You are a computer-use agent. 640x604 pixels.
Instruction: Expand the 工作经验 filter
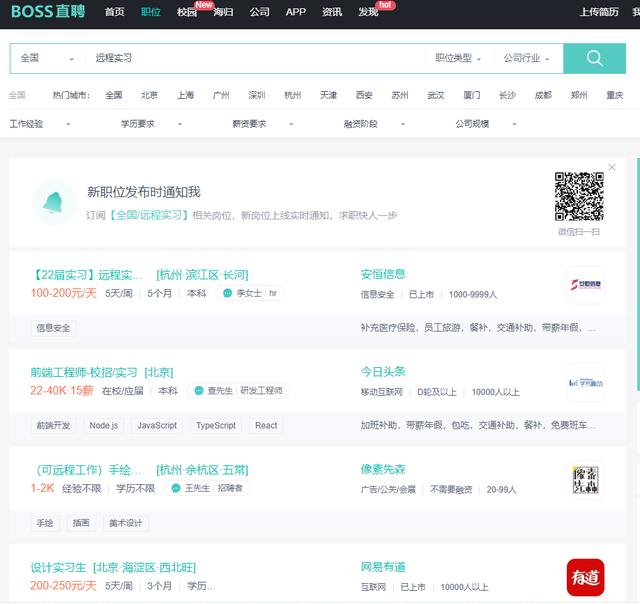click(40, 124)
